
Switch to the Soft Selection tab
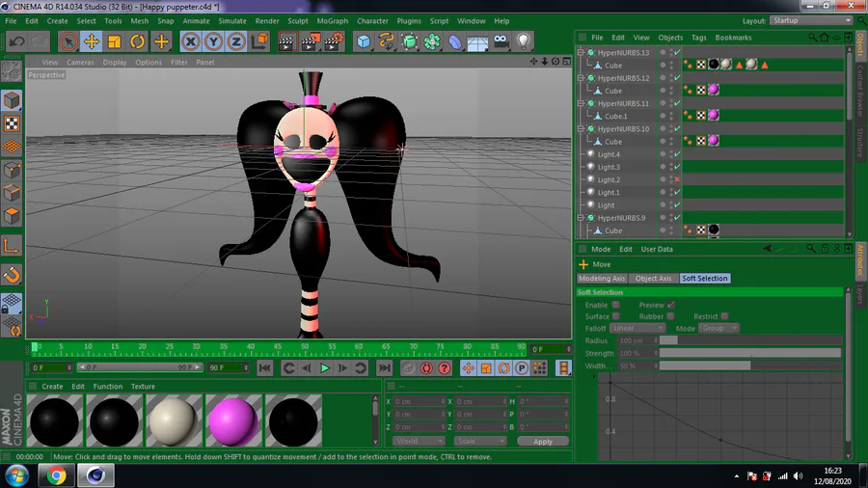705,279
